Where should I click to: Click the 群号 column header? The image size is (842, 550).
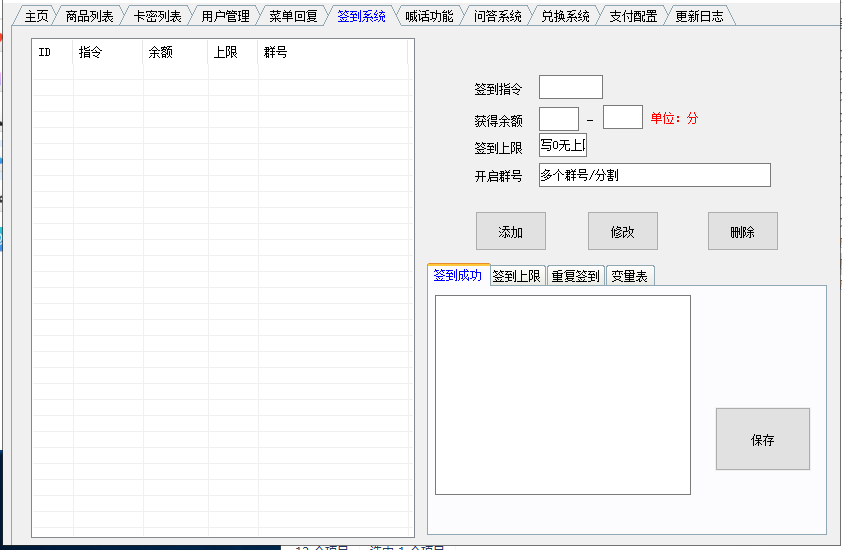coord(333,52)
